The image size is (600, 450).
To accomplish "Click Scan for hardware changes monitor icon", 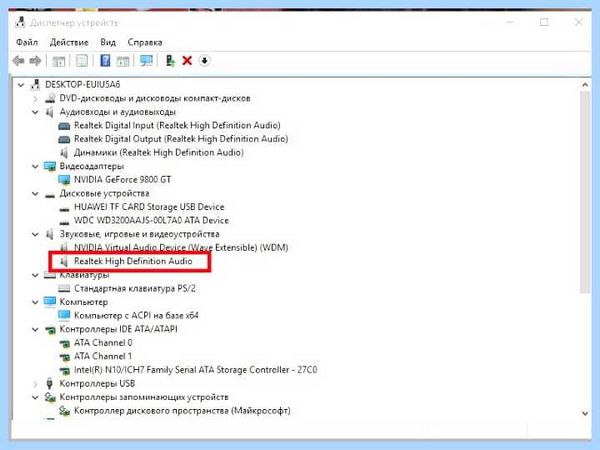I will tap(146, 60).
